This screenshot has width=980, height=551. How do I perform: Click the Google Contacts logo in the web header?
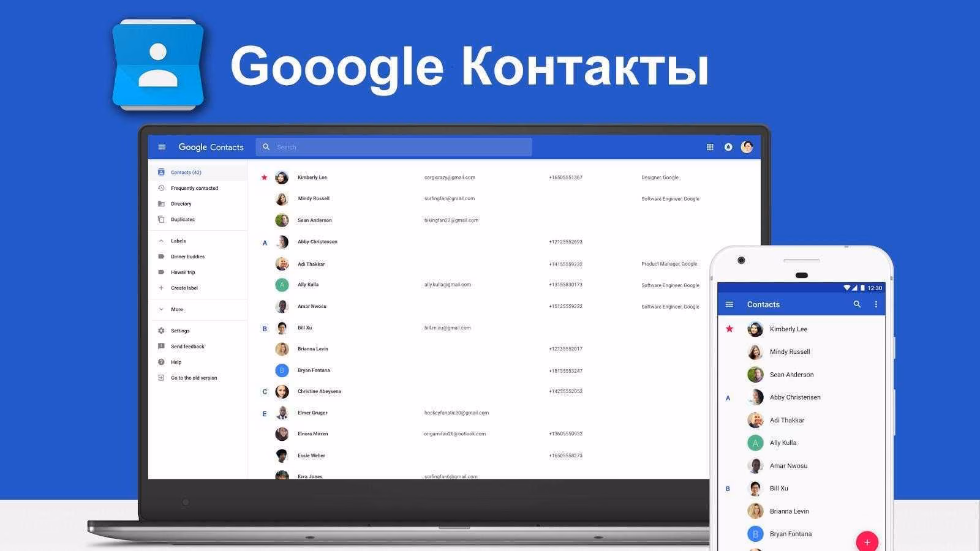pos(211,147)
